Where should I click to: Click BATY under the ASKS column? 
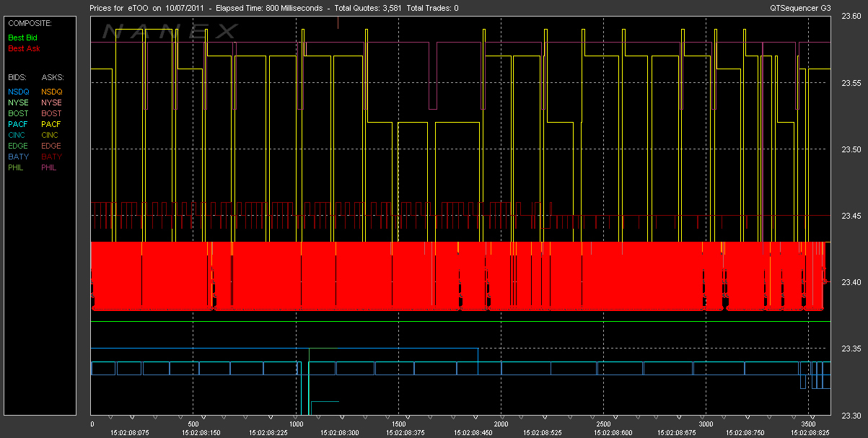click(x=51, y=157)
